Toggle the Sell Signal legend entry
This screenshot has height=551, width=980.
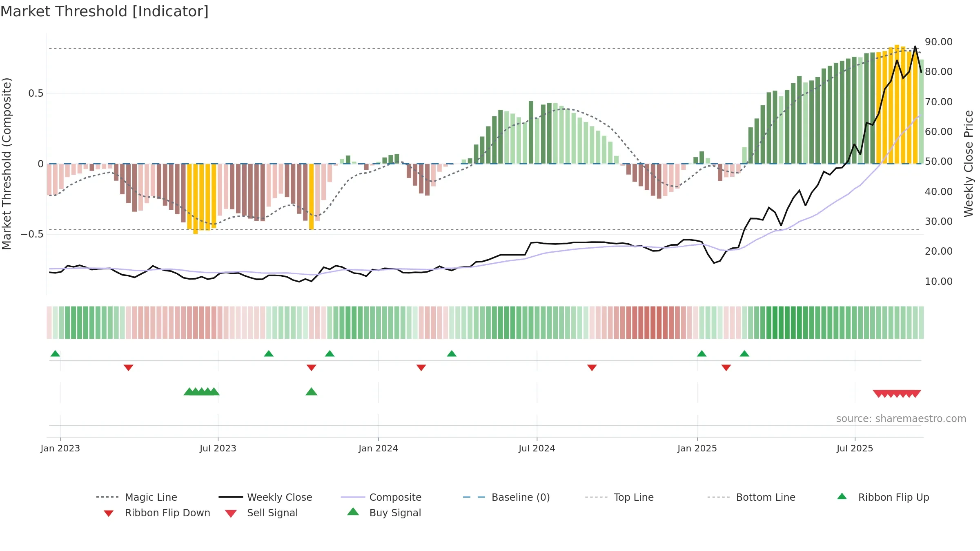[261, 513]
